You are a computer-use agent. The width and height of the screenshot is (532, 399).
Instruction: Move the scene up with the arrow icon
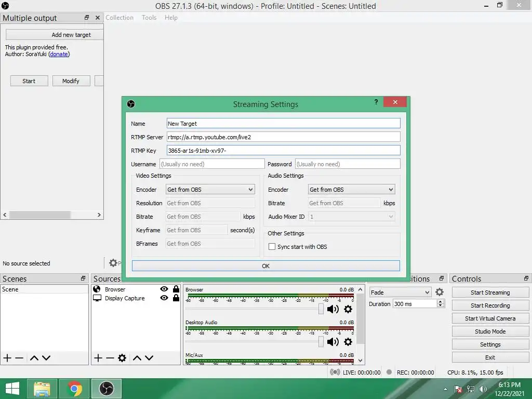34,357
